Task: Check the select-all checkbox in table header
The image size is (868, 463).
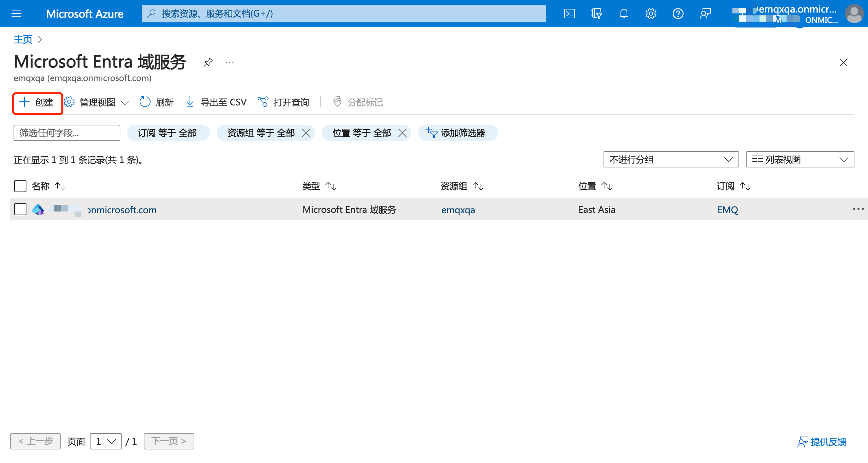Action: tap(20, 186)
